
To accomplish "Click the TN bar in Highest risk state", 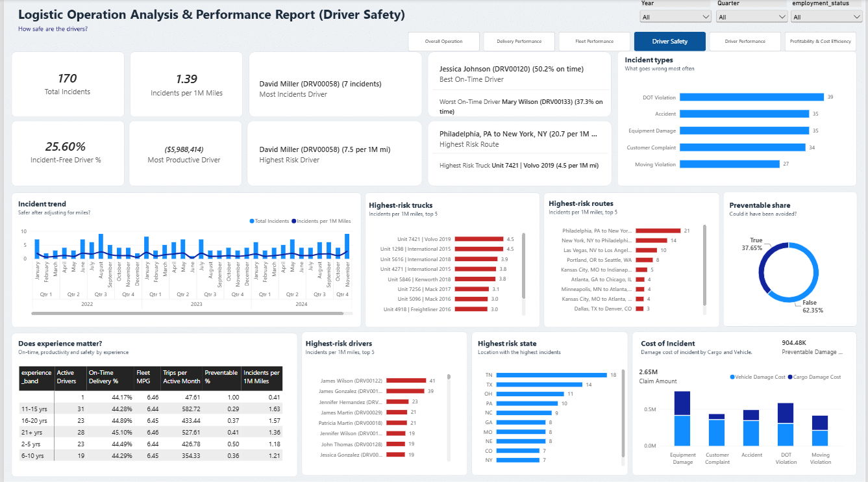I will (x=552, y=375).
